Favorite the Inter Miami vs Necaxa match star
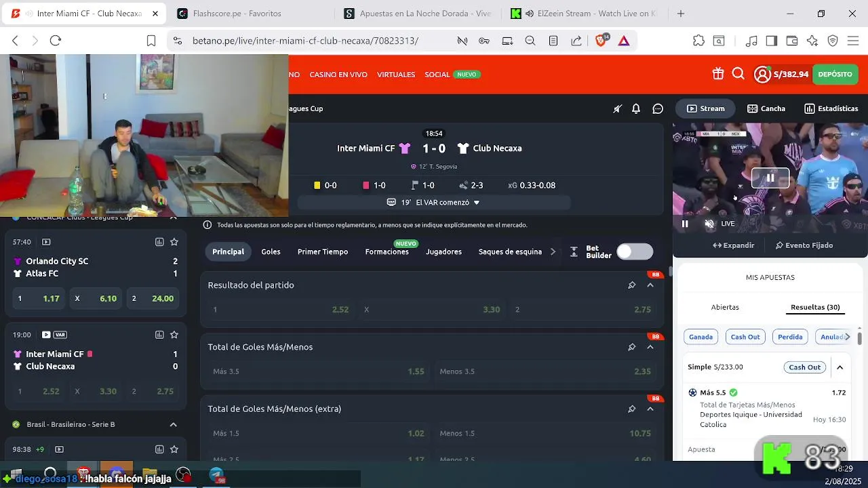The height and width of the screenshot is (488, 868). (174, 335)
